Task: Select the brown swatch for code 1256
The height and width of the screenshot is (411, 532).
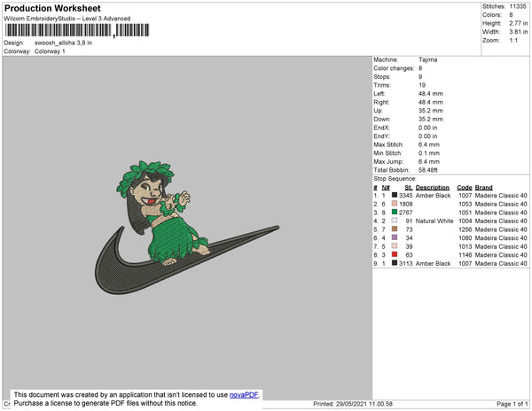Action: tap(395, 229)
